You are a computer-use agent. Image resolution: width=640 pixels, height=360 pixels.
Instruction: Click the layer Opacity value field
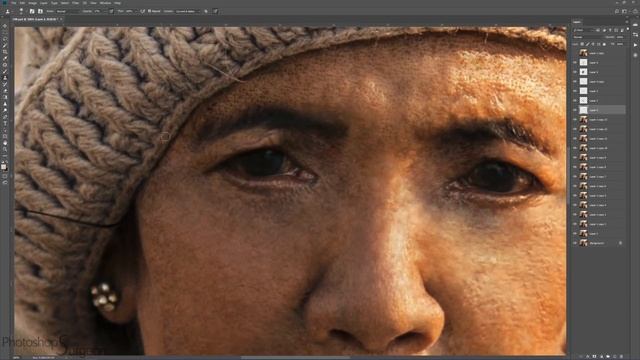click(x=620, y=37)
